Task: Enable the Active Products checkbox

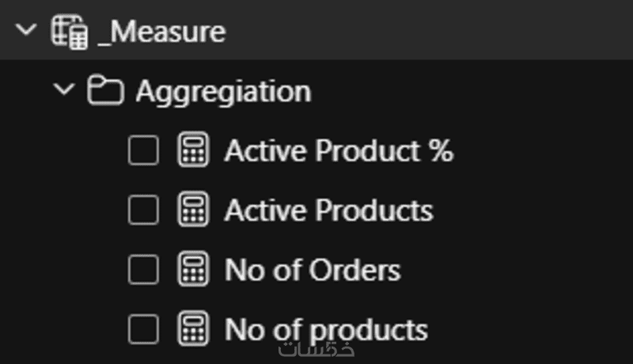Action: [143, 210]
